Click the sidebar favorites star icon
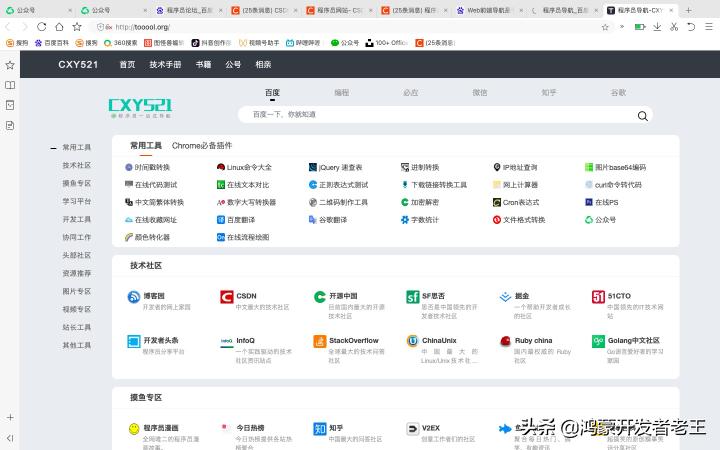The height and width of the screenshot is (450, 720). pyautogui.click(x=10, y=65)
